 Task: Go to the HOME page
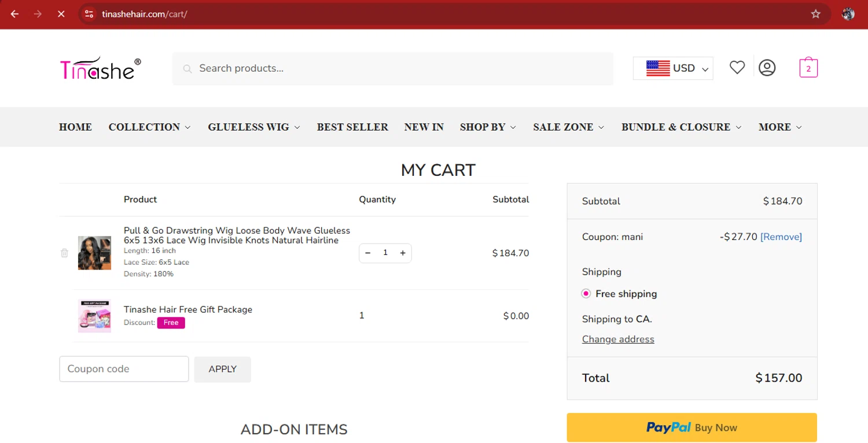coord(75,127)
